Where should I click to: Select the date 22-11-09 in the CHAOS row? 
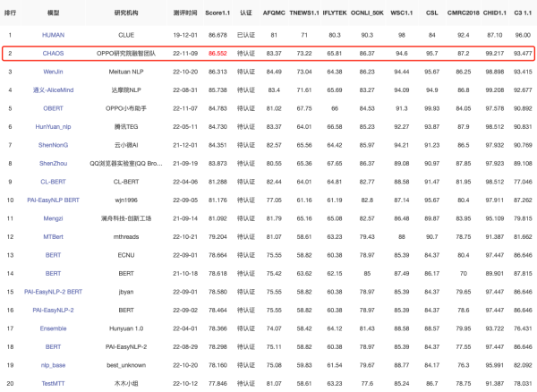[185, 54]
